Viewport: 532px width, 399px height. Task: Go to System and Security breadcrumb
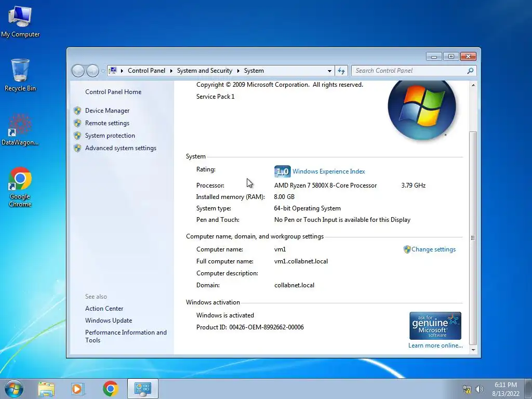(205, 71)
